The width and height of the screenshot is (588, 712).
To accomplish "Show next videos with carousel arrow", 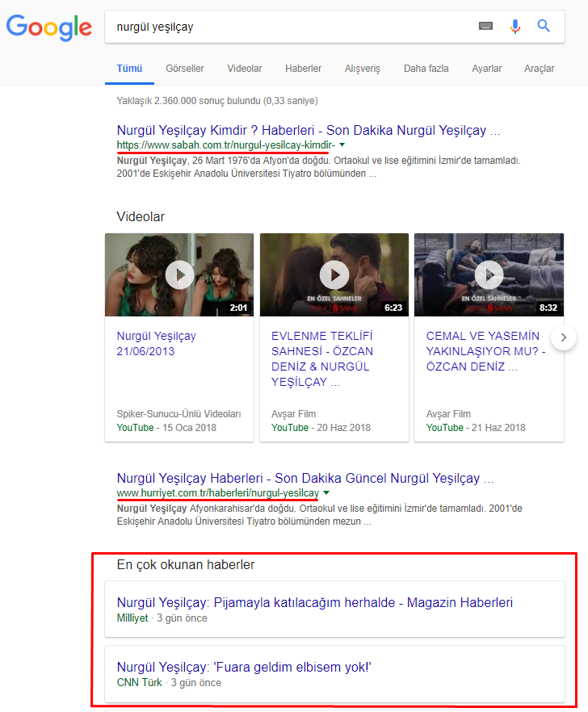I will coord(564,337).
